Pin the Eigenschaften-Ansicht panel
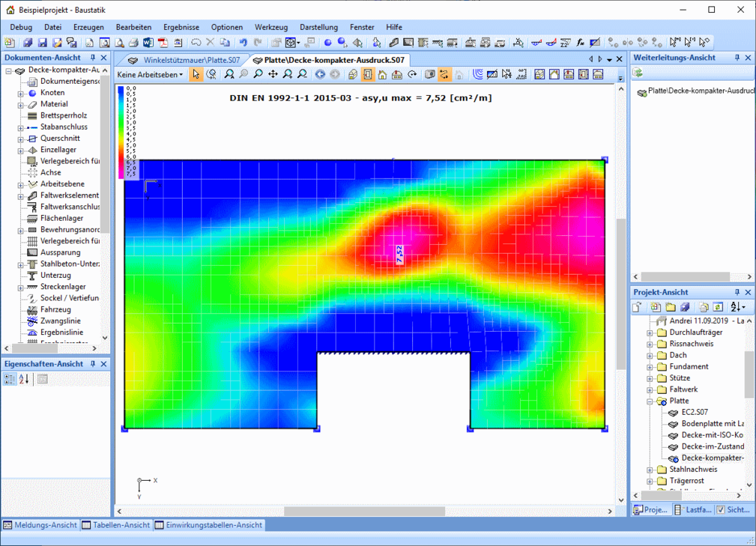Viewport: 756px width, 546px height. pyautogui.click(x=93, y=364)
